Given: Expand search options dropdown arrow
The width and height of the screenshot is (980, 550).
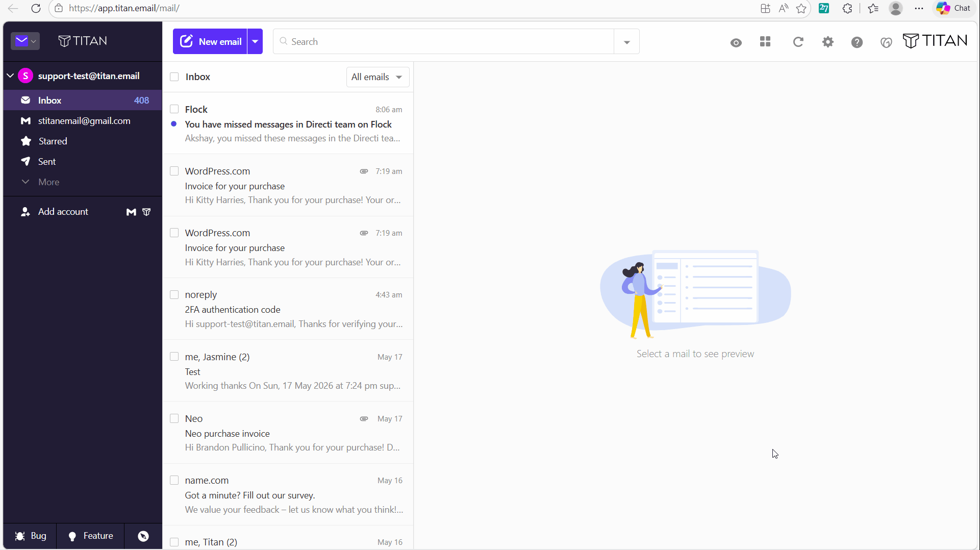Looking at the screenshot, I should coord(627,42).
